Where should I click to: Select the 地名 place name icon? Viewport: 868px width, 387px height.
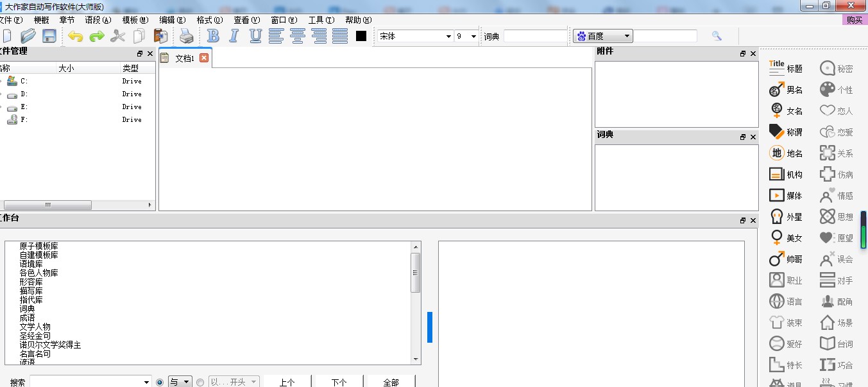tap(785, 153)
